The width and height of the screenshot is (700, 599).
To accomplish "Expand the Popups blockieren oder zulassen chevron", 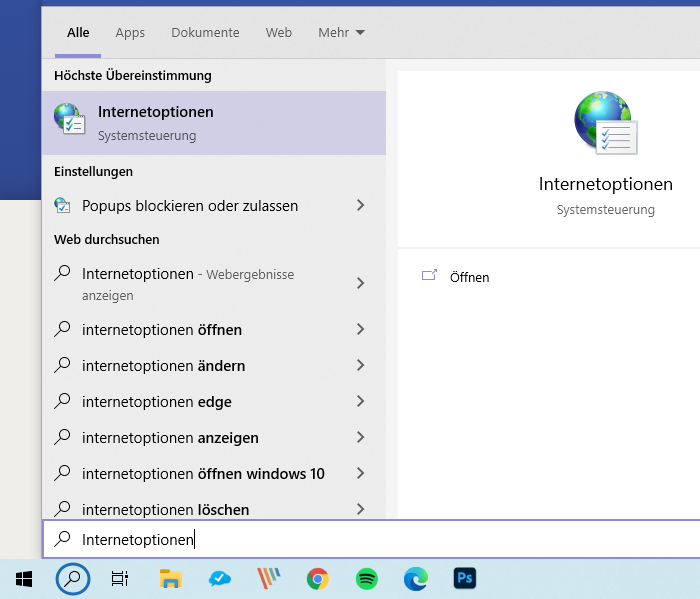I will [x=360, y=205].
